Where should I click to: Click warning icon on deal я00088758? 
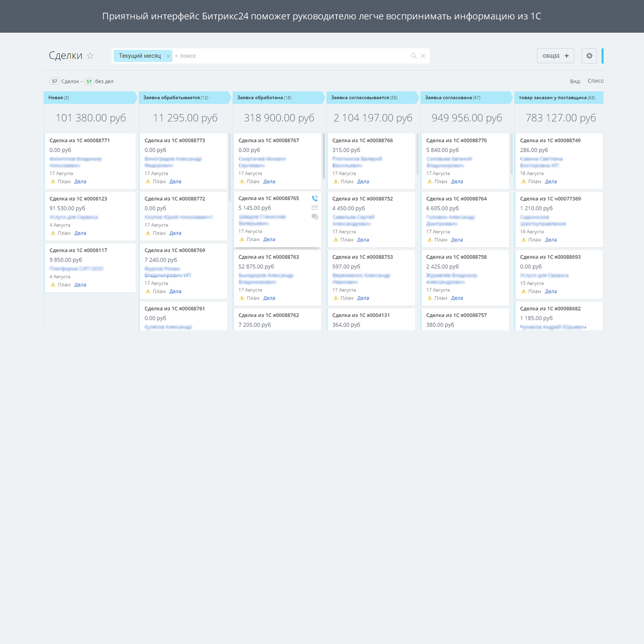[x=430, y=298]
